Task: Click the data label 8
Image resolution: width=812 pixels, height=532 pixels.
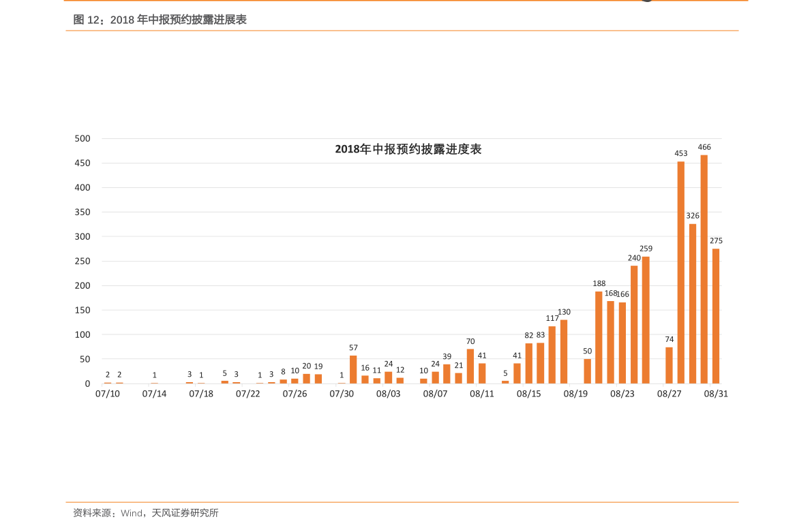Action: click(x=283, y=371)
